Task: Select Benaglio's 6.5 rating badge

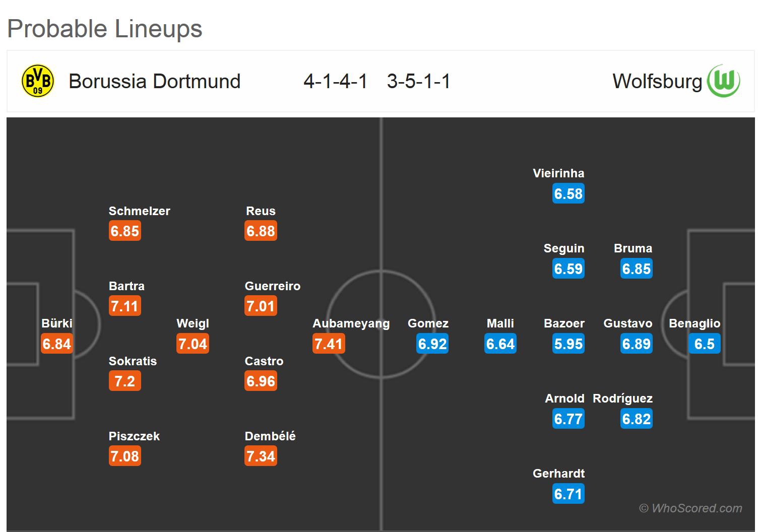Action: pos(704,344)
